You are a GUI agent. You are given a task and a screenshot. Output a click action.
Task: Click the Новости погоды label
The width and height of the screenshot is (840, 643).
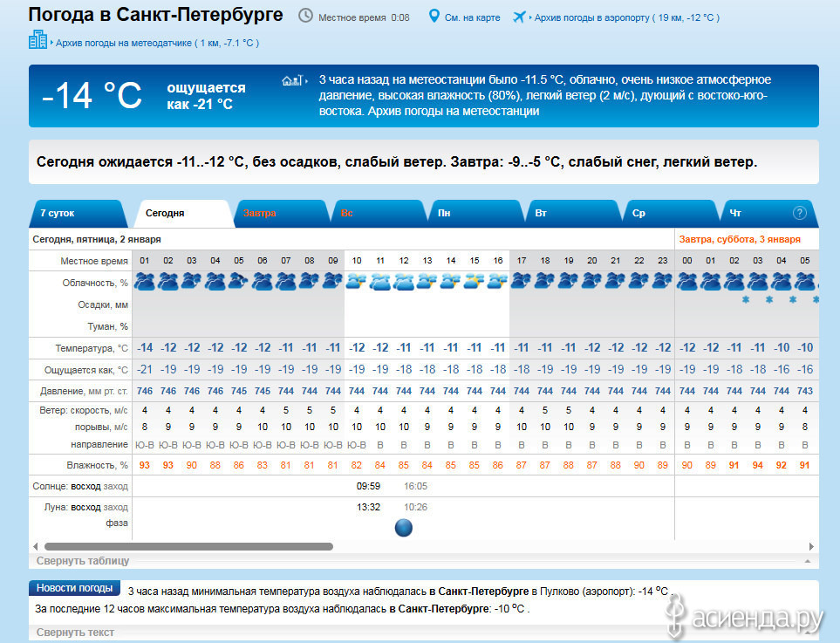coord(74,588)
